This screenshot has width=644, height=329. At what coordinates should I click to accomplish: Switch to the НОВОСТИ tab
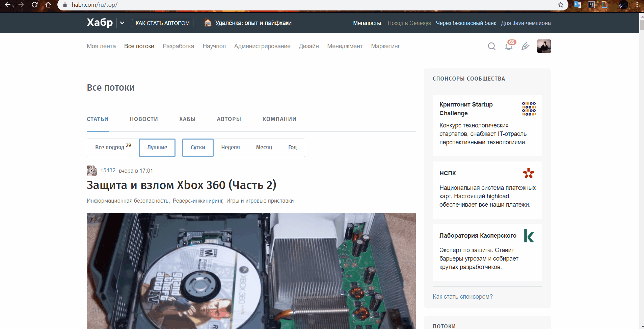(x=144, y=119)
